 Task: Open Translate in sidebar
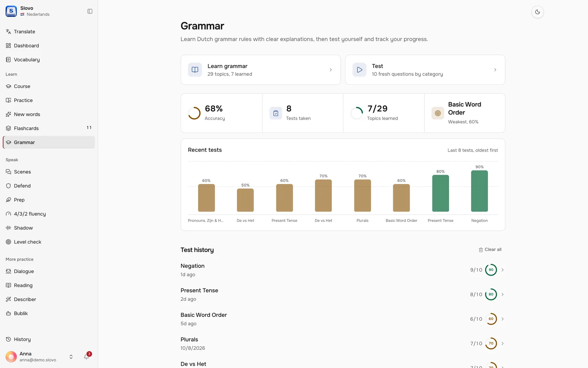click(49, 32)
